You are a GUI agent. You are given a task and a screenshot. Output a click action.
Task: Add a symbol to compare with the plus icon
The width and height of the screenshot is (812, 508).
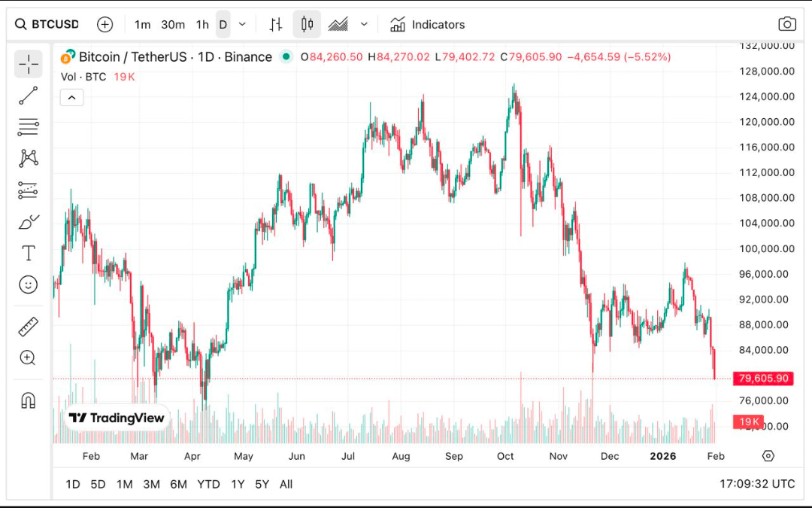[x=105, y=24]
